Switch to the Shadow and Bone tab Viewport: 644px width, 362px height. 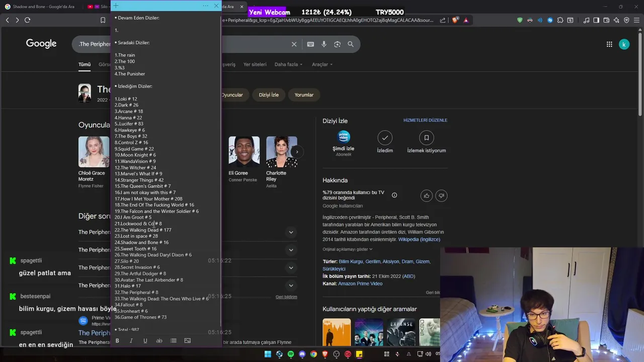tap(43, 7)
